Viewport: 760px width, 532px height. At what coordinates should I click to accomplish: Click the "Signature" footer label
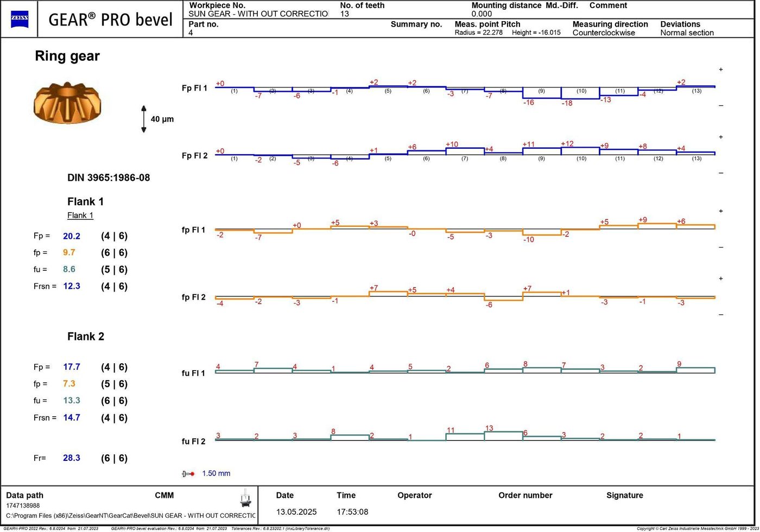click(625, 495)
